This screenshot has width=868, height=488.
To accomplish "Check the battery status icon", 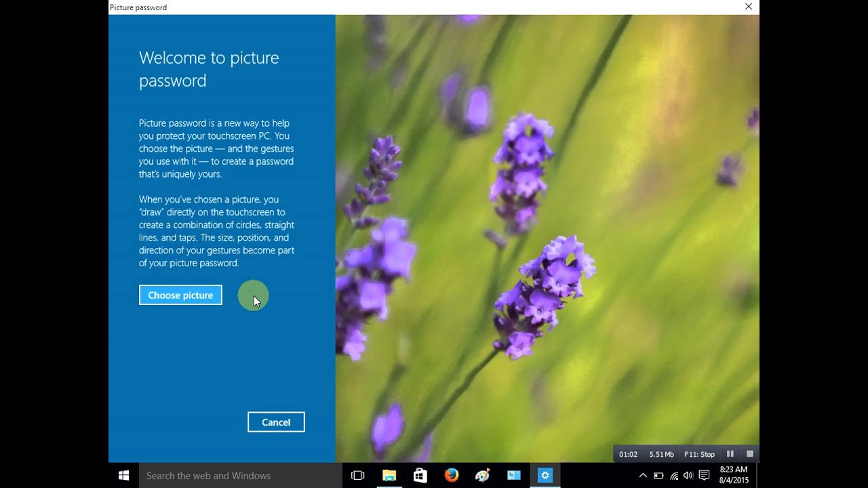I will [x=658, y=475].
